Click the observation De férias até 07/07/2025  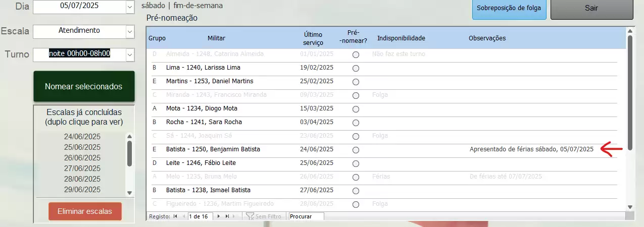tap(506, 177)
